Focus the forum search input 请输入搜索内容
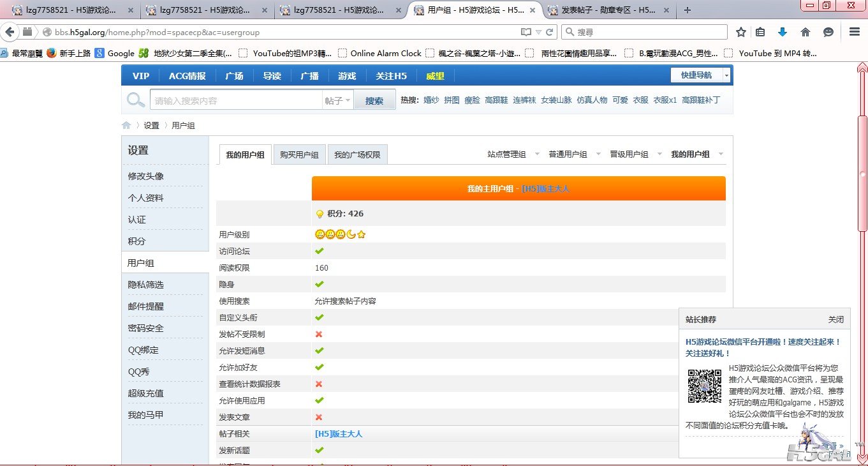The image size is (868, 466). tap(236, 101)
